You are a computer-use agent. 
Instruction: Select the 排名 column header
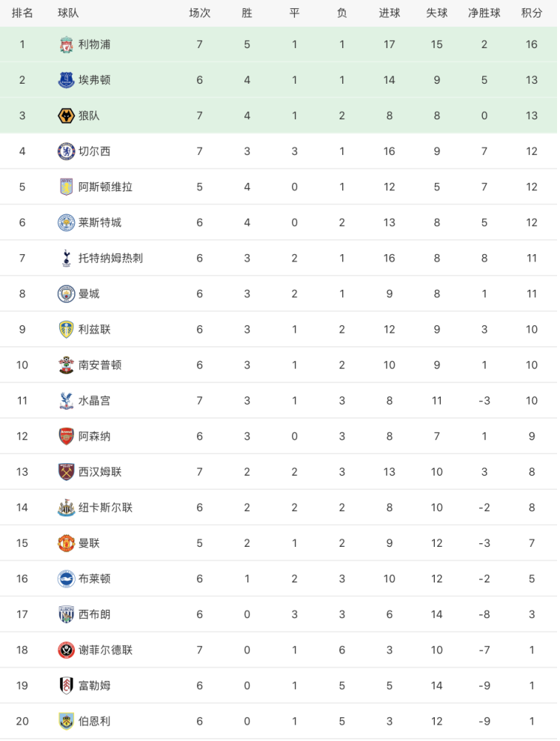pos(22,13)
